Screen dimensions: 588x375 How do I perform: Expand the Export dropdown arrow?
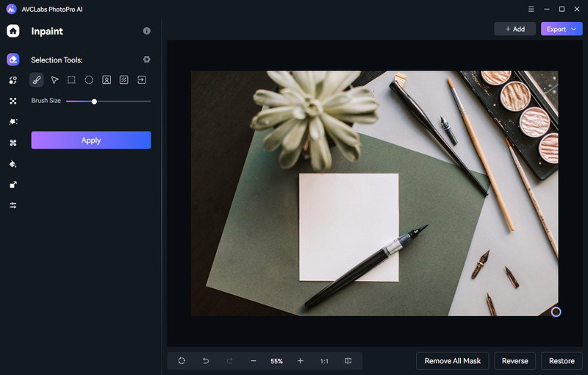[574, 29]
